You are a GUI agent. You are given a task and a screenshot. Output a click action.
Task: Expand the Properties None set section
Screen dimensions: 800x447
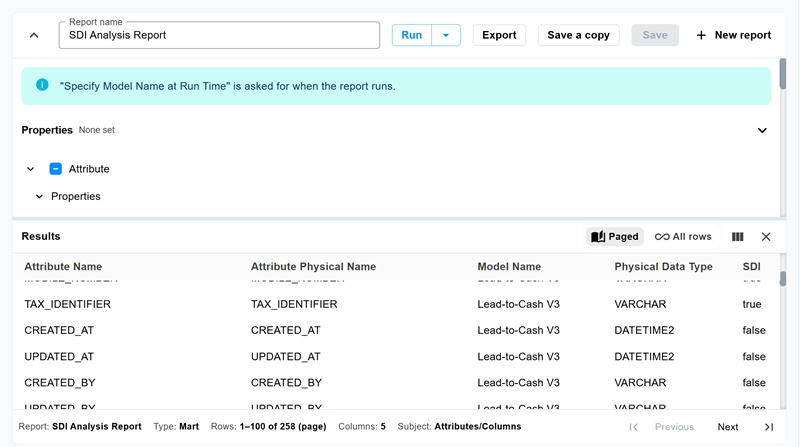pos(762,130)
